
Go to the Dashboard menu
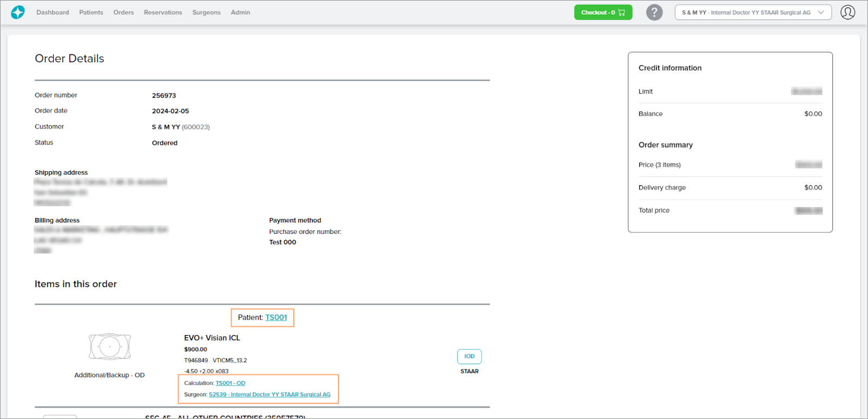click(x=53, y=12)
